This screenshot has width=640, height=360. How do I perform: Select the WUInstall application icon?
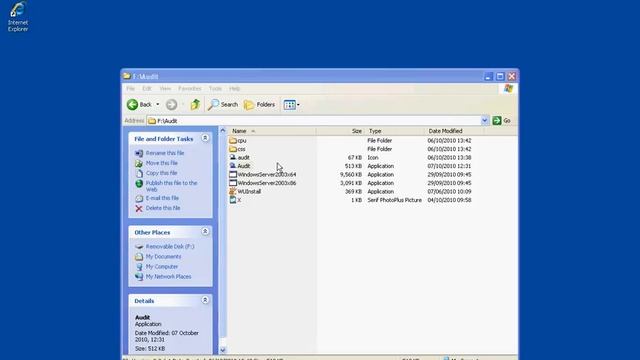pos(233,191)
